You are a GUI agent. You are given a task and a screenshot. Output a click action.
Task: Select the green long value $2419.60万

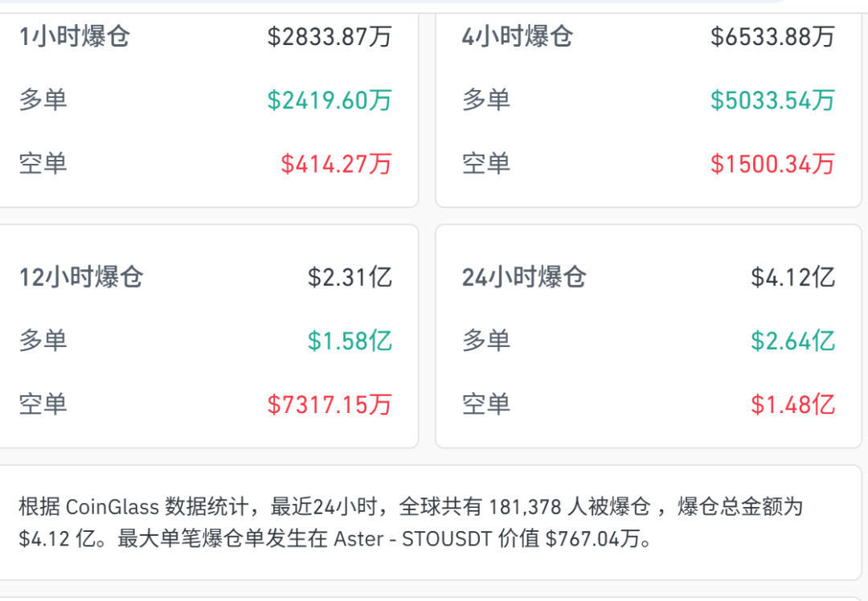click(330, 100)
